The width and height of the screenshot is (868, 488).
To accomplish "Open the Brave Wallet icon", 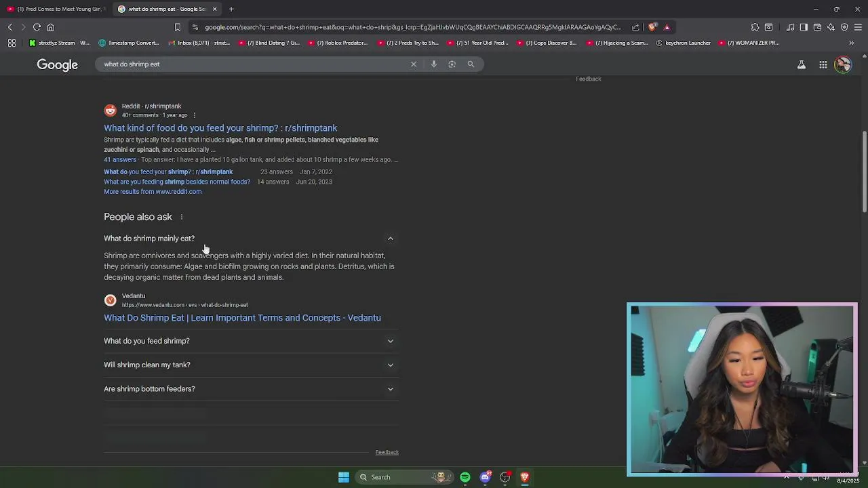I will click(817, 27).
